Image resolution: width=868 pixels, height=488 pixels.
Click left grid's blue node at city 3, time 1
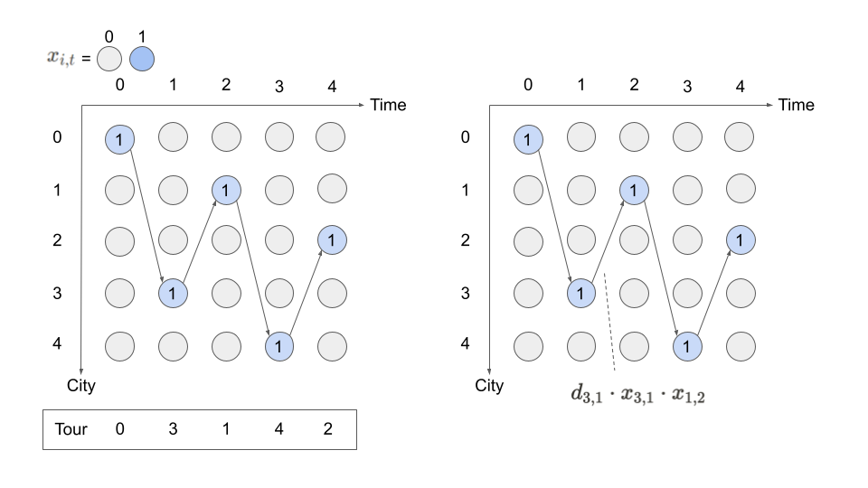(173, 294)
